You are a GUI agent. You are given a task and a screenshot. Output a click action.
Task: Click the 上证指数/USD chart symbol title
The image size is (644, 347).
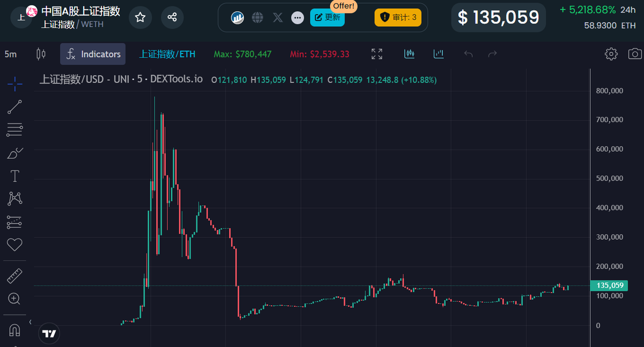coord(121,79)
